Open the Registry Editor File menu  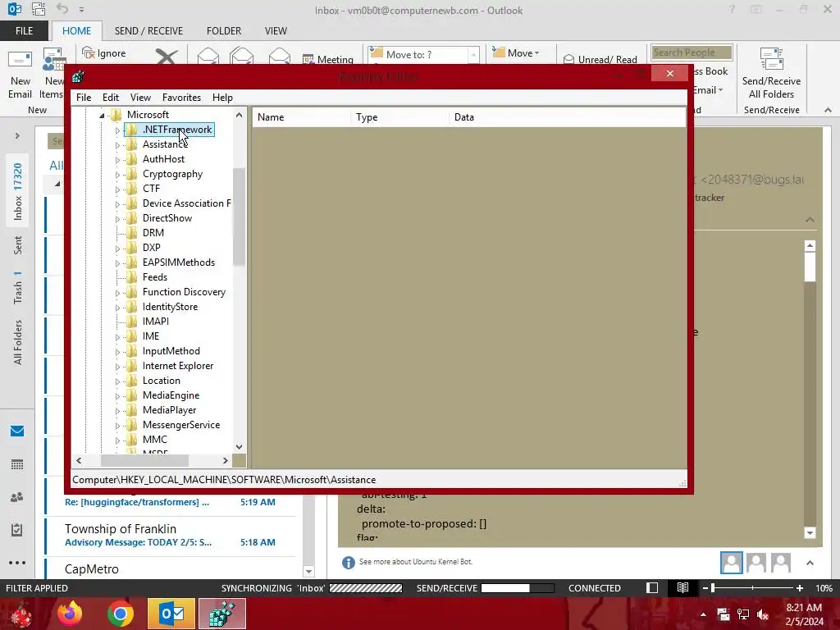[84, 98]
